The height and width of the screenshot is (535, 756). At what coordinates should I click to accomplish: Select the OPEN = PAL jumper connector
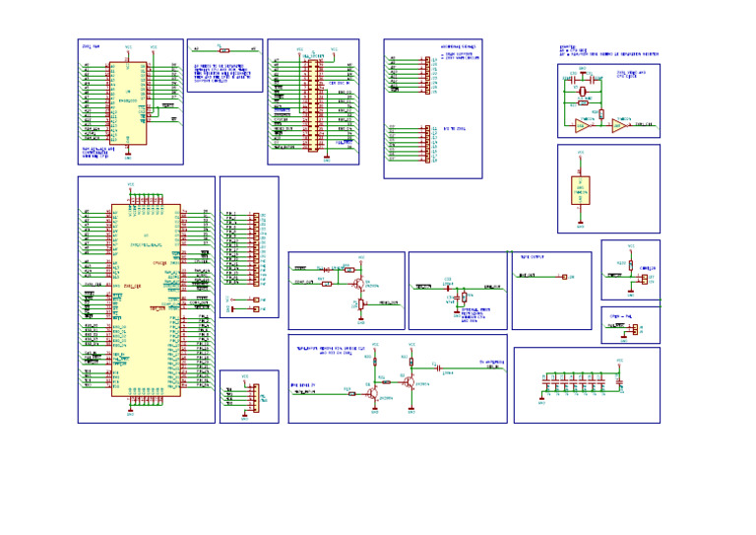(635, 329)
